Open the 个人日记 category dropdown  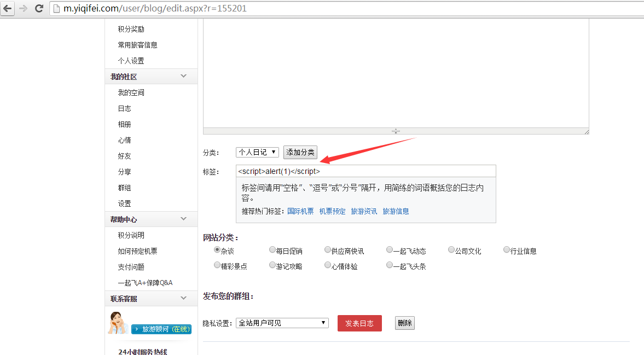coord(258,152)
